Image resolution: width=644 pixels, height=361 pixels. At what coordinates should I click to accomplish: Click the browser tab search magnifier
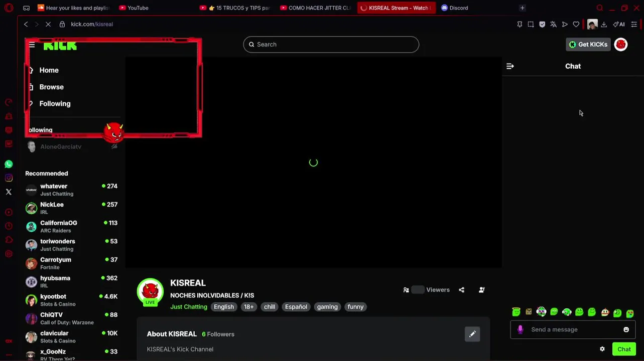click(599, 8)
